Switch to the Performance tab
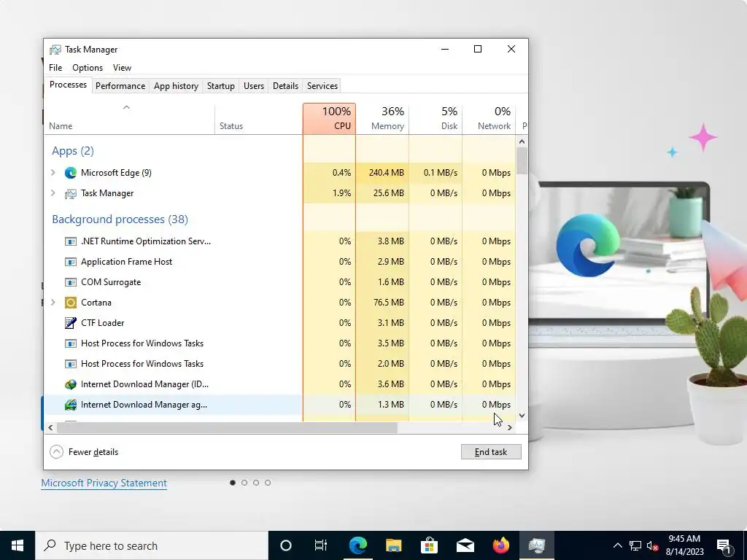This screenshot has height=560, width=747. coord(120,86)
